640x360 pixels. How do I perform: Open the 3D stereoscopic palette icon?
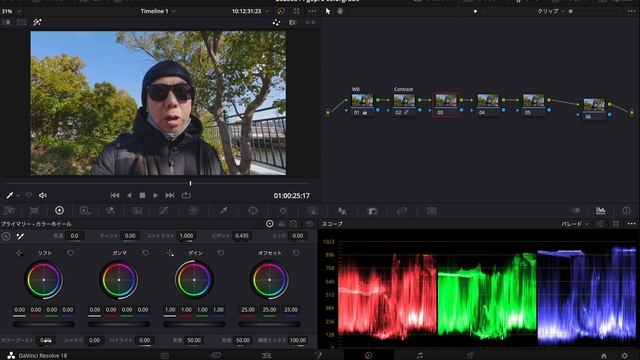pyautogui.click(x=431, y=211)
